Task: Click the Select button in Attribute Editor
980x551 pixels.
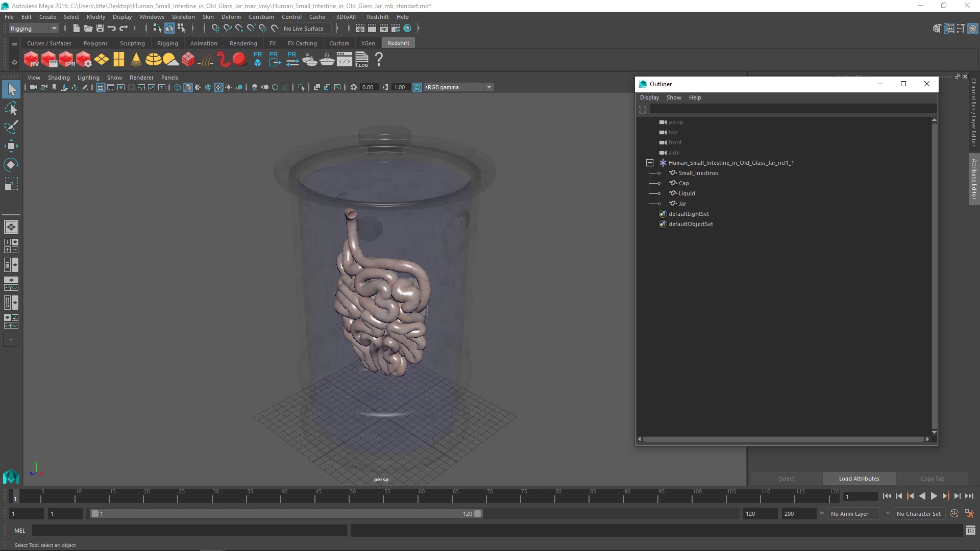Action: (786, 479)
